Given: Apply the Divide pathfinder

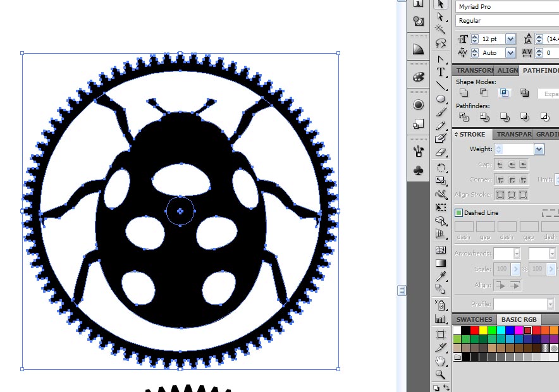Looking at the screenshot, I should click(464, 117).
